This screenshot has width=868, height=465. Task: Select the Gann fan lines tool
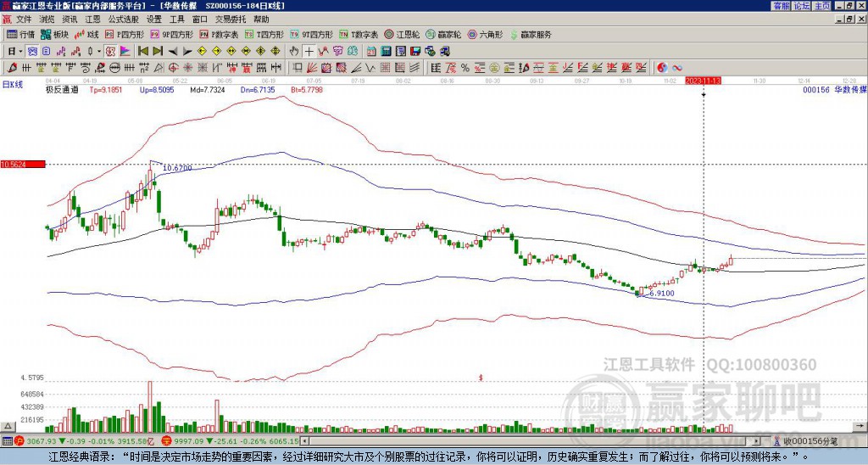point(311,68)
